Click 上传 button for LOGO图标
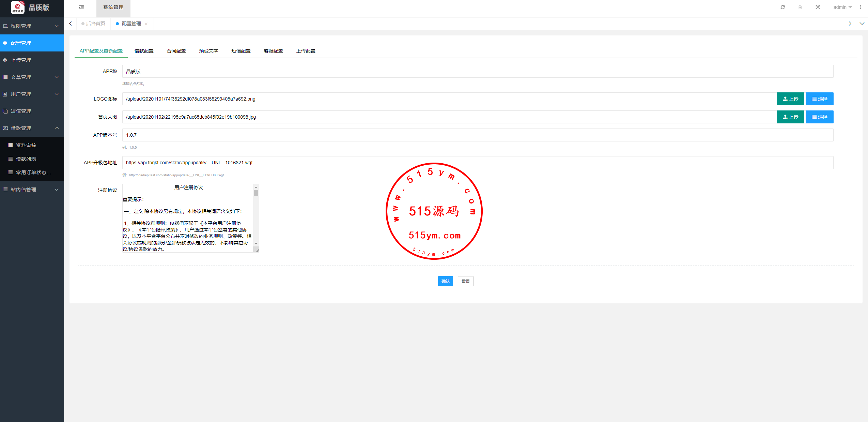The width and height of the screenshot is (868, 422). point(790,99)
